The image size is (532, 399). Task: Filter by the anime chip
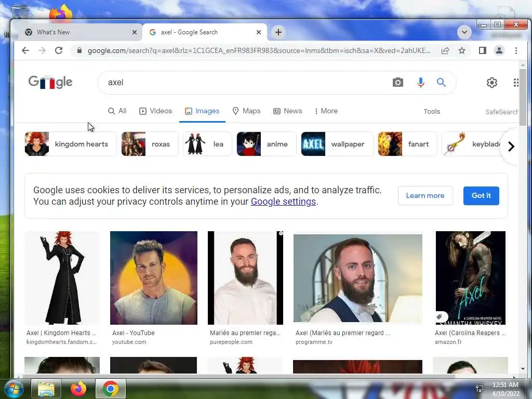[x=267, y=144]
